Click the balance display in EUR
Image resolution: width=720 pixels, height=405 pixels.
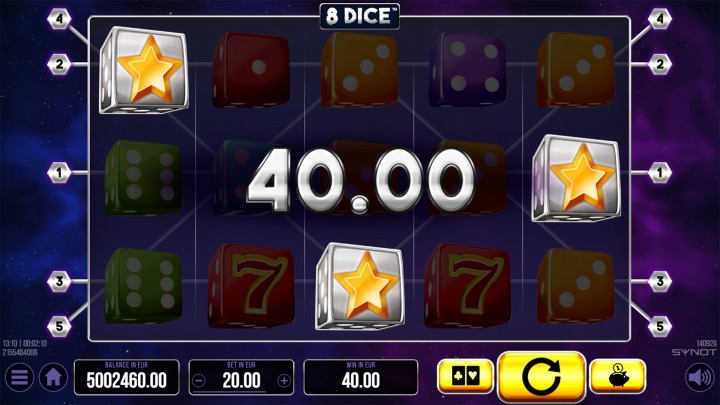click(127, 377)
